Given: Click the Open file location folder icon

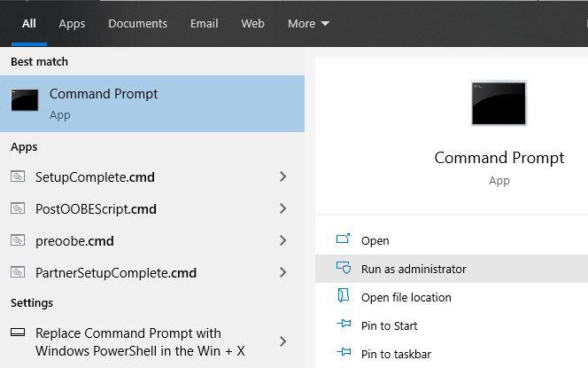Looking at the screenshot, I should (x=344, y=297).
